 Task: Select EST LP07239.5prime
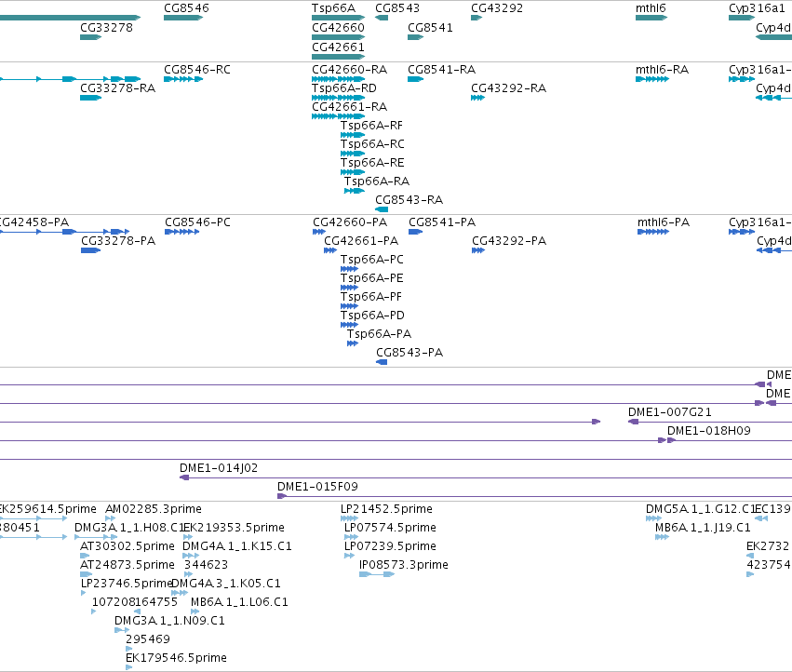390,546
